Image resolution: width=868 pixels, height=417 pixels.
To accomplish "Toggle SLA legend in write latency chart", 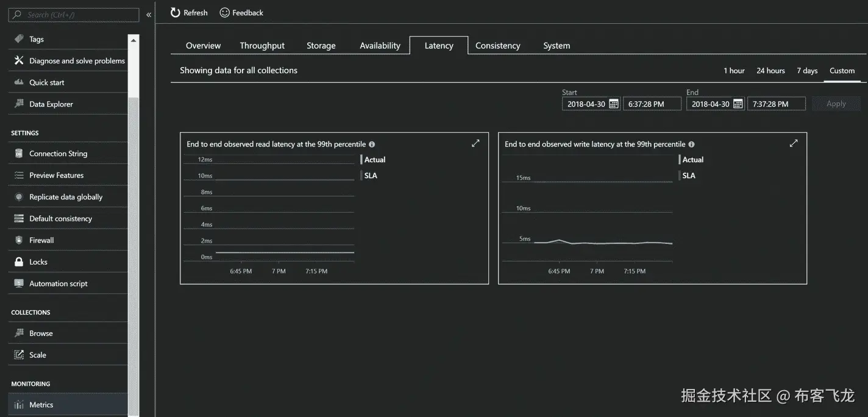I will (x=688, y=176).
